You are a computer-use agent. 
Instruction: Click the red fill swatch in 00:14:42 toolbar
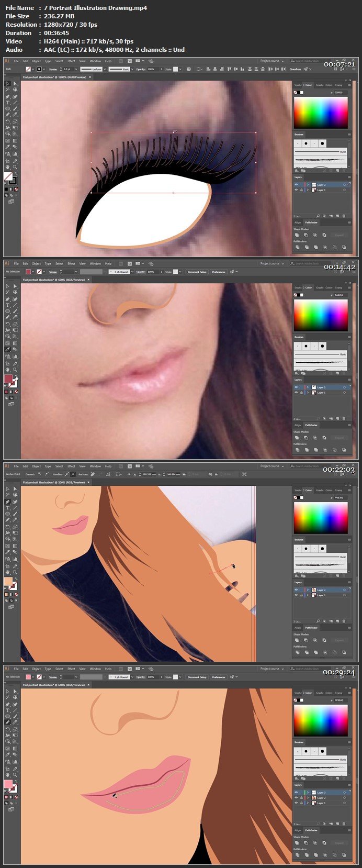[x=8, y=379]
